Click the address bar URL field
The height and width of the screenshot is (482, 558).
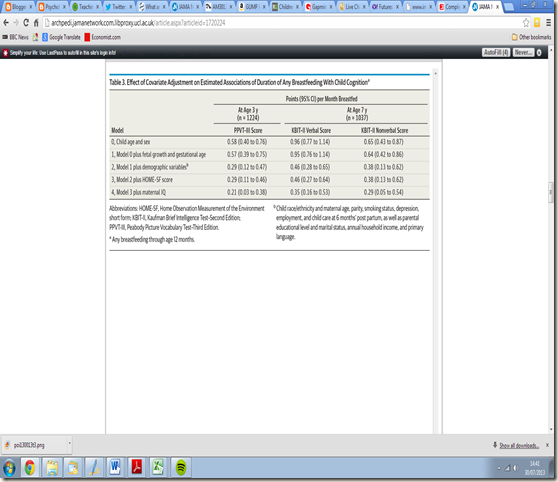[281, 23]
